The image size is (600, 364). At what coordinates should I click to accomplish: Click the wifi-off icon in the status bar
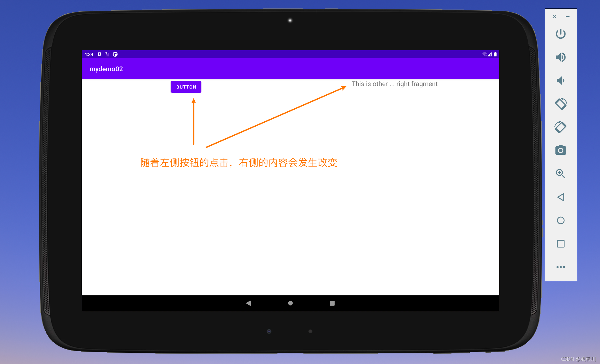(485, 54)
